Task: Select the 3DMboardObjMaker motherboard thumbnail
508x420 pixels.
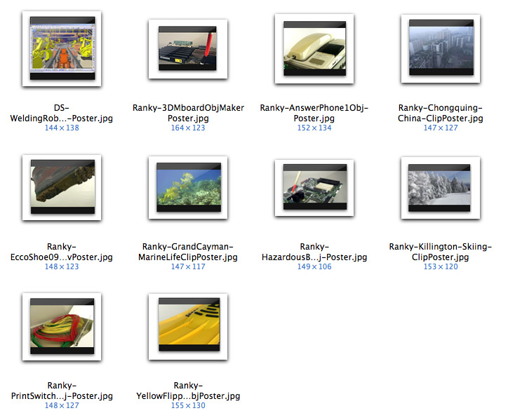Action: click(188, 49)
